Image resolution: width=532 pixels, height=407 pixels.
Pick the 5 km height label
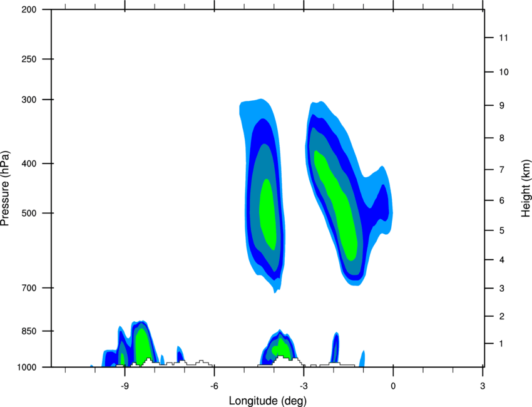[501, 230]
